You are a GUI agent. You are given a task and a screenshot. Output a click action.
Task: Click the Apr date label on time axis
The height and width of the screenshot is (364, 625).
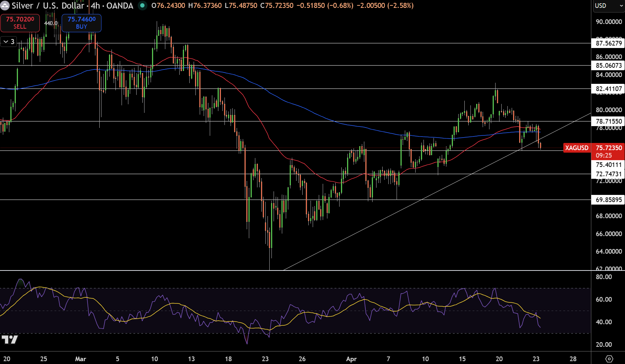(x=351, y=359)
